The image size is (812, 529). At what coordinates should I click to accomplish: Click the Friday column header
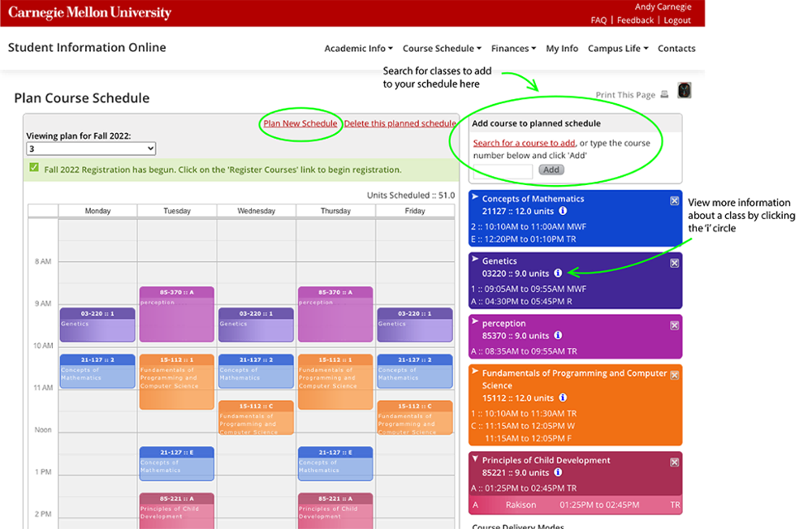coord(415,211)
